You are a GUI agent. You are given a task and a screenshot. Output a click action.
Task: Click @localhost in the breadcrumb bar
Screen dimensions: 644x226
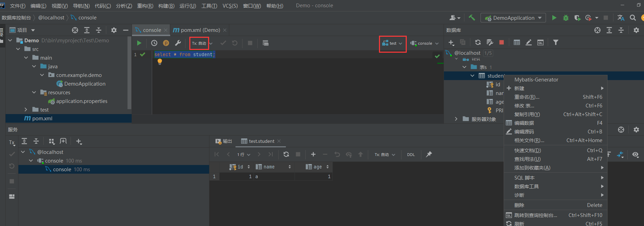(51, 18)
